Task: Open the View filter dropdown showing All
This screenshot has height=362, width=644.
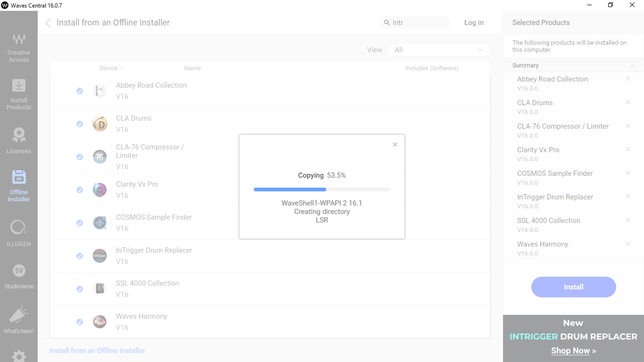Action: coord(439,50)
